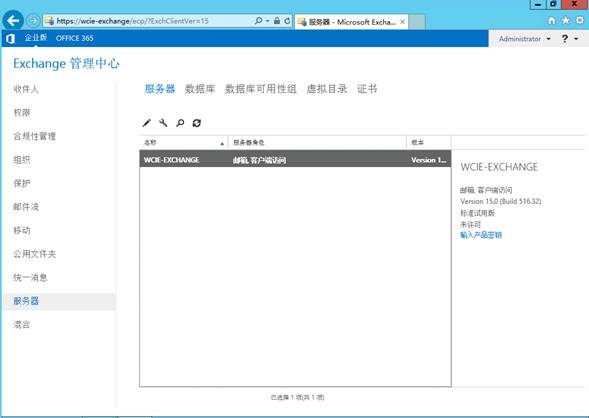Switch to the 证书 tab
The image size is (589, 418).
click(x=367, y=89)
